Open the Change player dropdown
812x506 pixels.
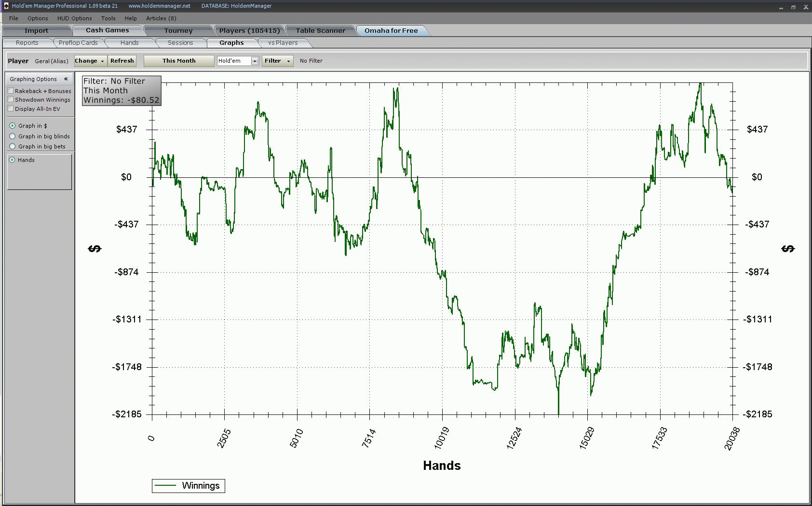point(90,61)
